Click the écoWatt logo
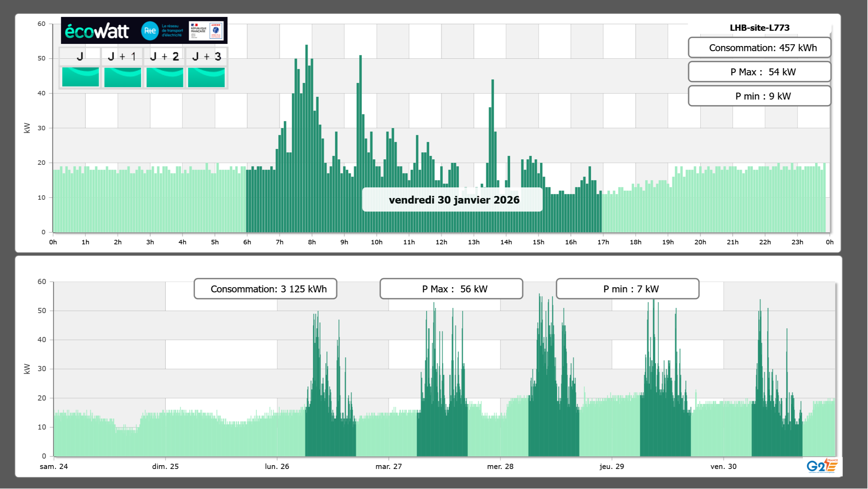868x489 pixels. [97, 31]
